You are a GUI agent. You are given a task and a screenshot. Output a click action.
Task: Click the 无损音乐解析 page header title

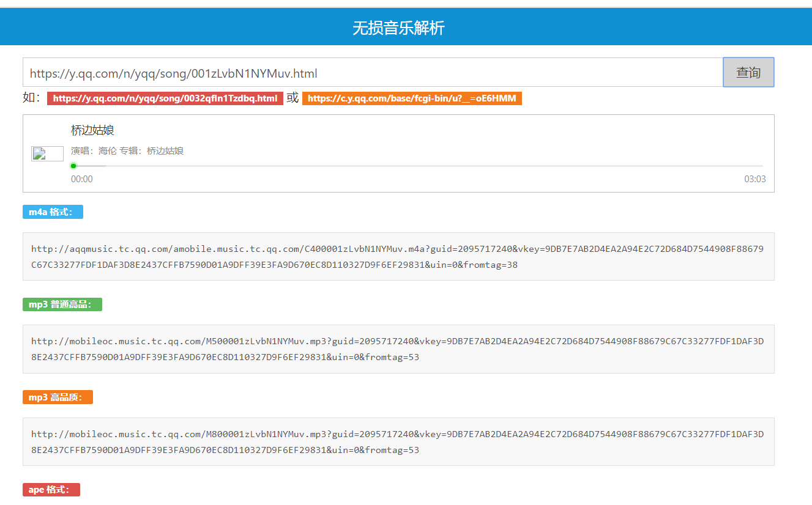coord(398,28)
